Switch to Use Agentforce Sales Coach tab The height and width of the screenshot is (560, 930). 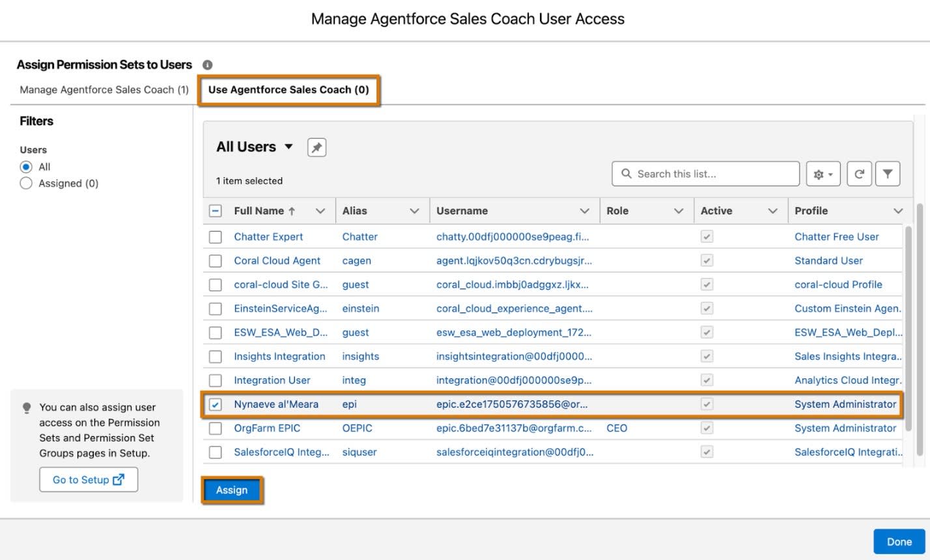coord(289,90)
